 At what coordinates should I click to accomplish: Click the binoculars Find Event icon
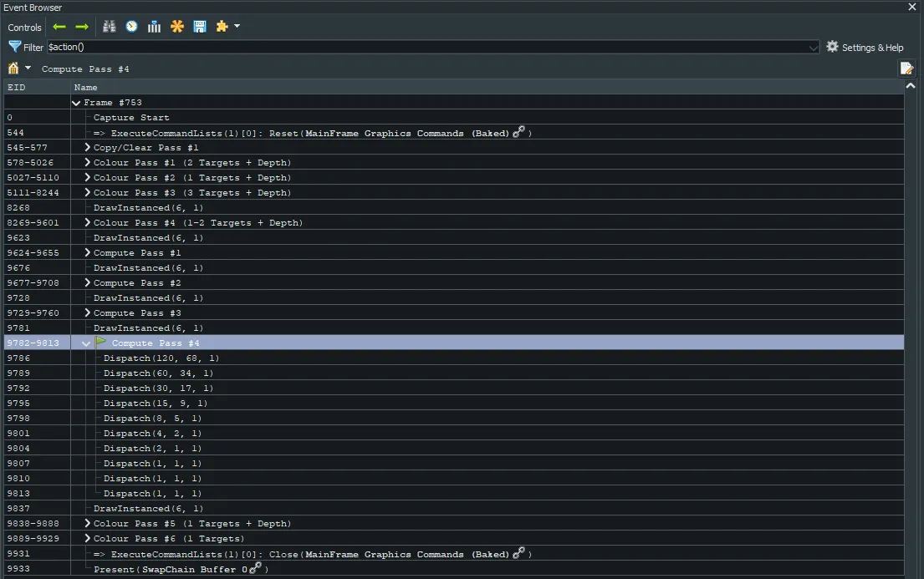109,26
